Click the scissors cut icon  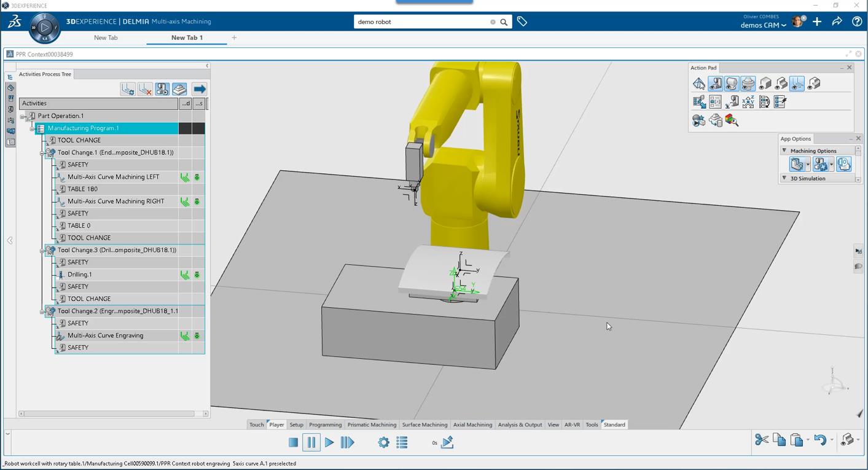pyautogui.click(x=762, y=440)
